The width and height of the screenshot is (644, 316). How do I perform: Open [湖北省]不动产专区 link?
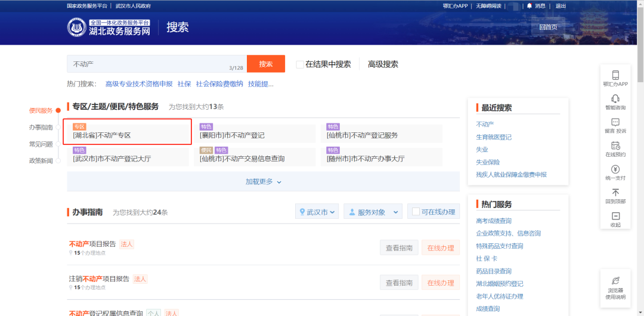(x=102, y=135)
